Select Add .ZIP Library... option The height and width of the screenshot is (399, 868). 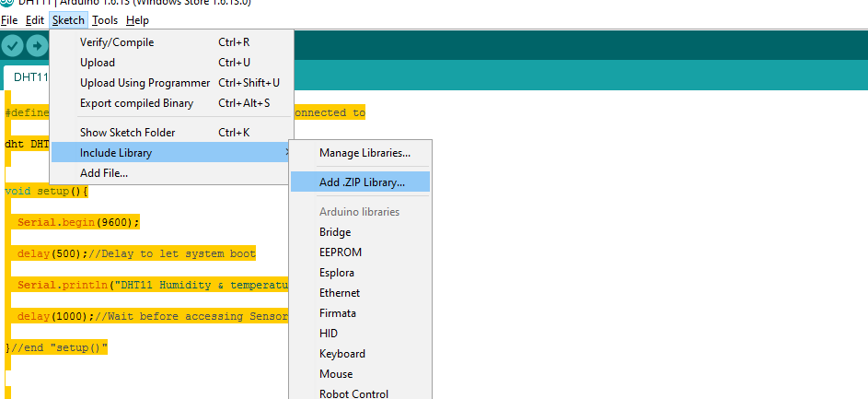[x=361, y=182]
